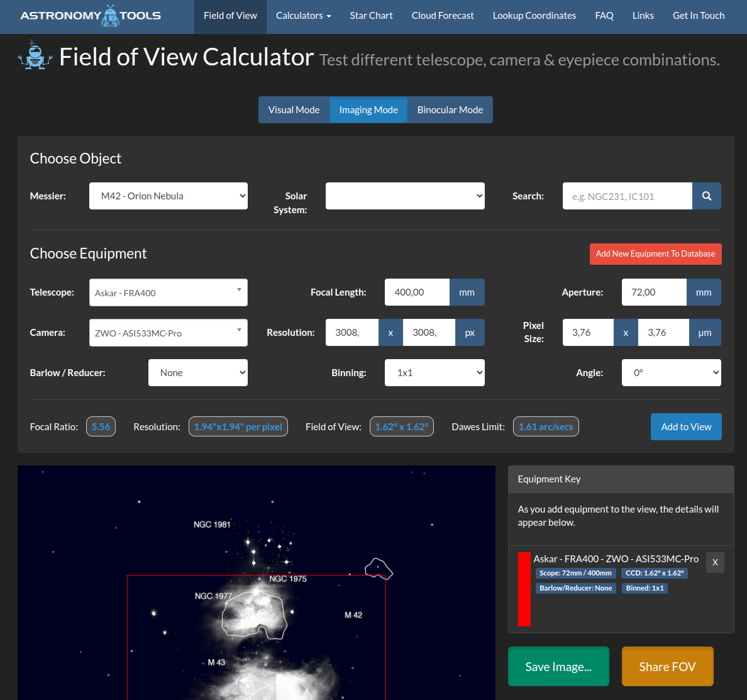Open the Barlow / Reducer dropdown
This screenshot has height=700, width=747.
click(x=197, y=372)
